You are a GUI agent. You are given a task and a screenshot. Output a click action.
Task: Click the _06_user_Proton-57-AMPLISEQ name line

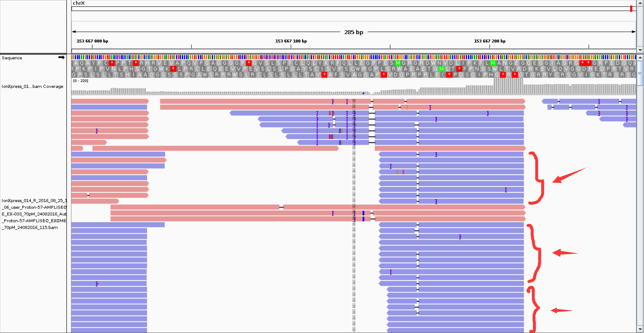point(34,207)
